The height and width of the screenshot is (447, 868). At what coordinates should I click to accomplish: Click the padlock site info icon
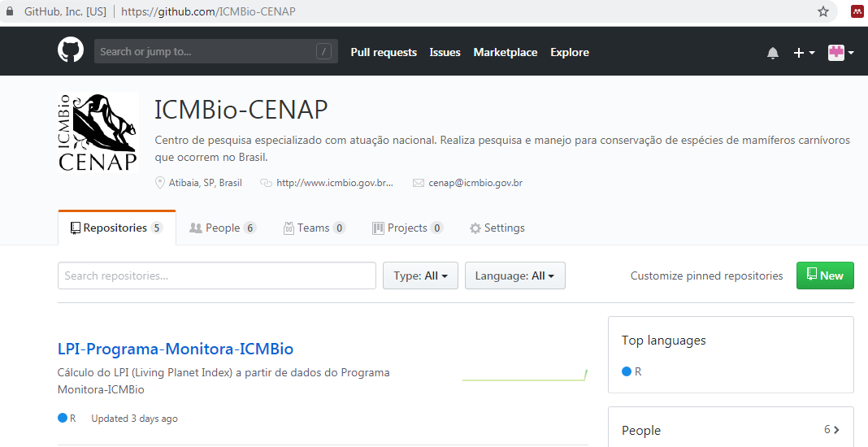[x=10, y=11]
